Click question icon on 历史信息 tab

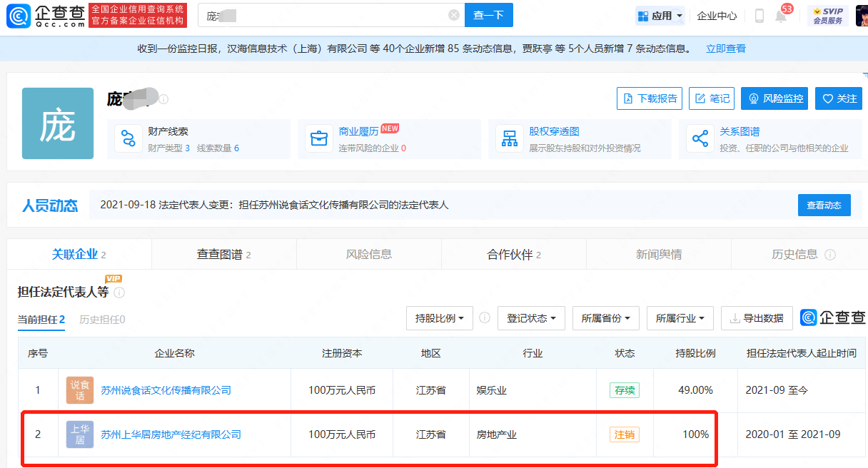click(x=829, y=255)
